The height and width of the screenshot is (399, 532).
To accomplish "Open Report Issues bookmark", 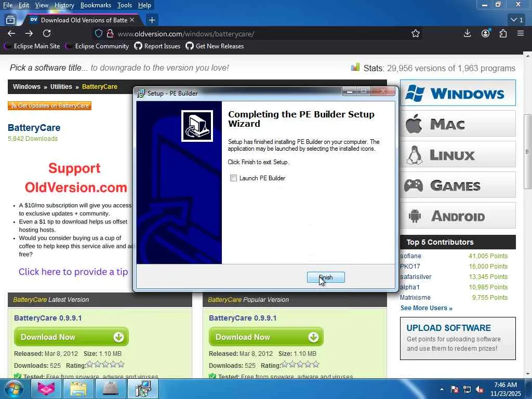I will pos(157,46).
